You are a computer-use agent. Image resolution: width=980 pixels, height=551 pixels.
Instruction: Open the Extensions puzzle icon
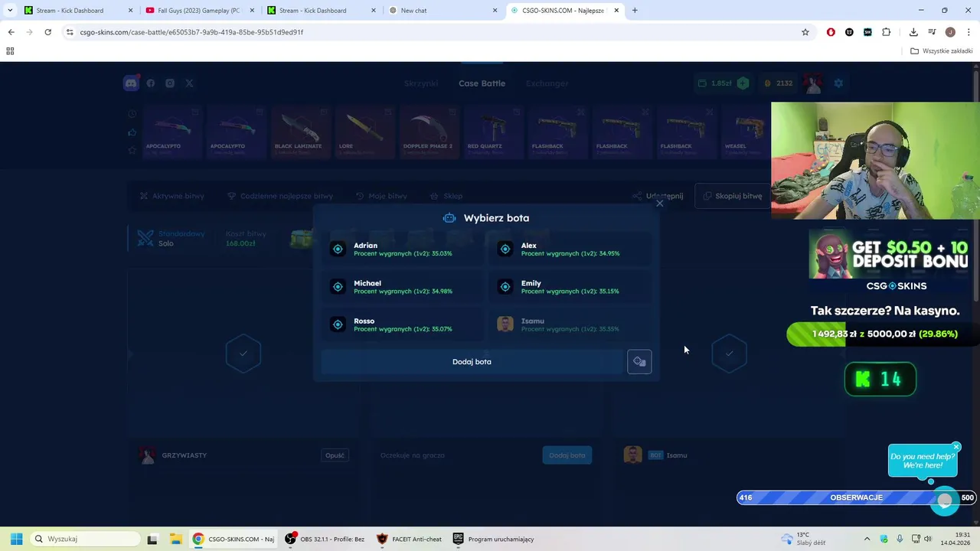coord(886,32)
